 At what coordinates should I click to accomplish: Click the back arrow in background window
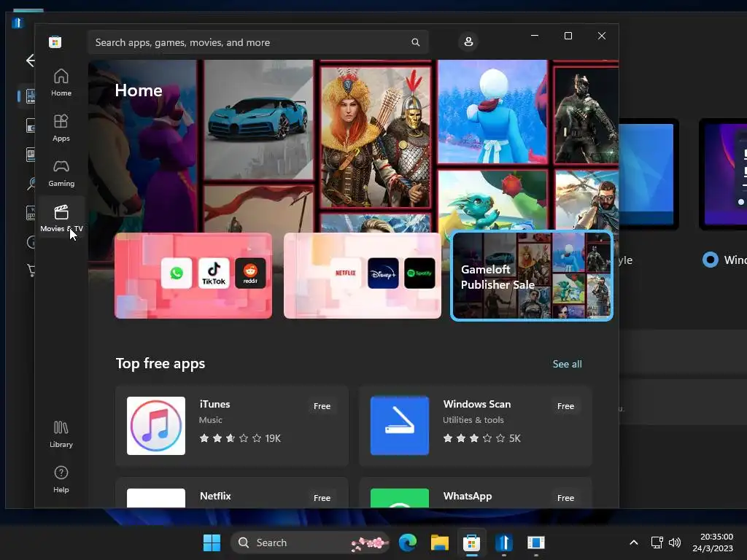tap(29, 61)
